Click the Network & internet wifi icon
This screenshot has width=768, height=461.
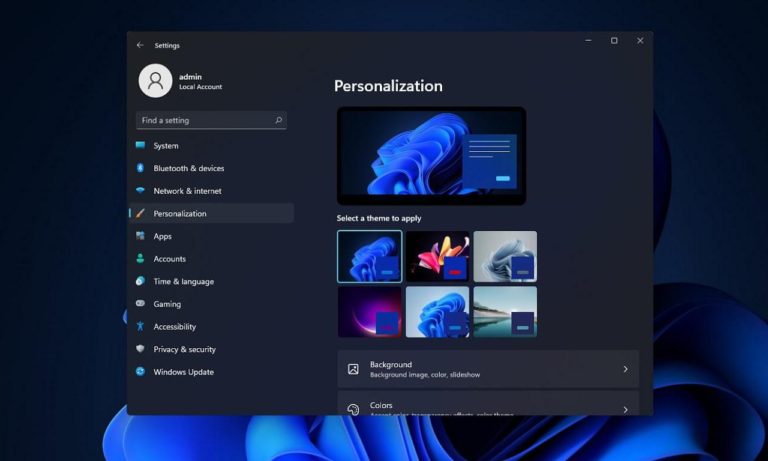coord(140,191)
